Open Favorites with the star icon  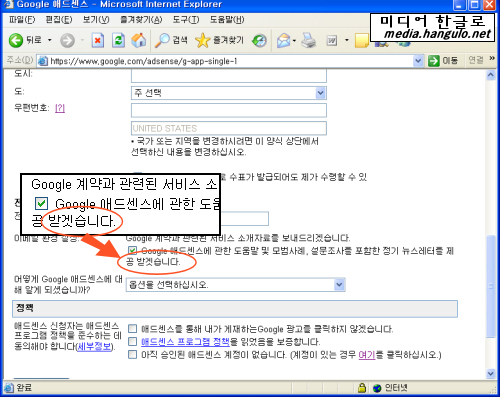click(x=202, y=40)
